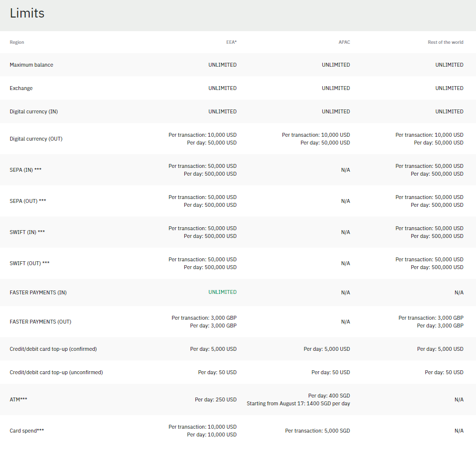Click EEA SEPA (OUT) limits cell
The width and height of the screenshot is (476, 453).
pyautogui.click(x=202, y=201)
